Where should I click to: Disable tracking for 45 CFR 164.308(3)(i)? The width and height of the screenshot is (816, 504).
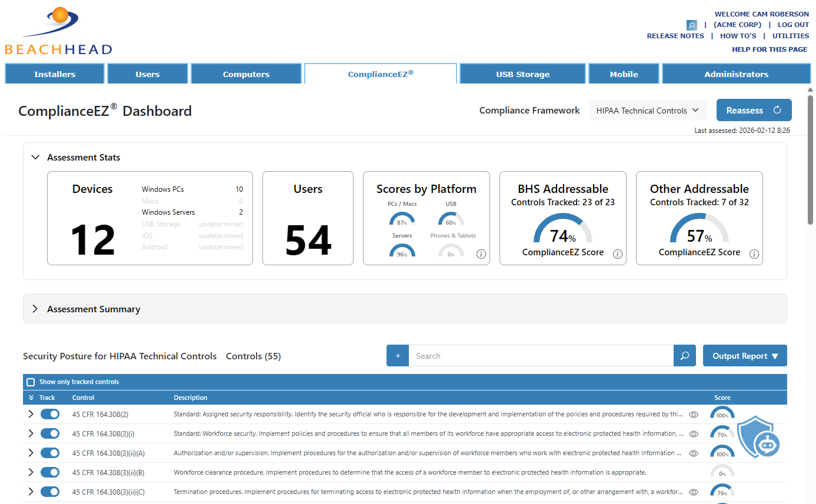click(x=49, y=433)
